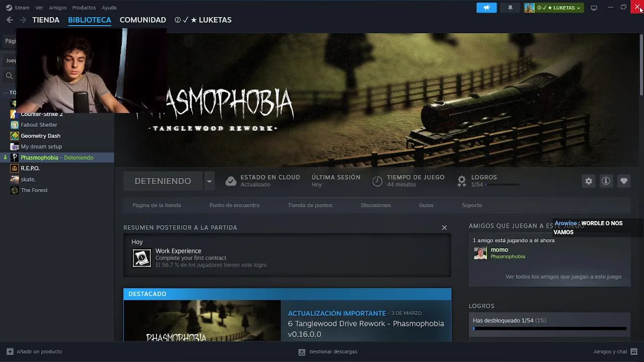The image size is (644, 362).
Task: Switch to COMUNIDAD tab
Action: 143,20
